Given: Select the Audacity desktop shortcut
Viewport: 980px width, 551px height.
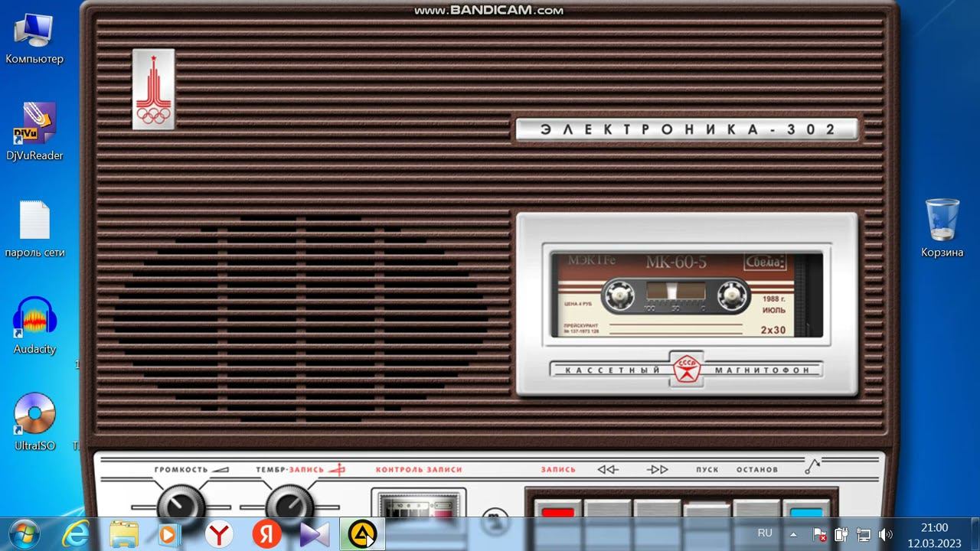Looking at the screenshot, I should coord(34,326).
